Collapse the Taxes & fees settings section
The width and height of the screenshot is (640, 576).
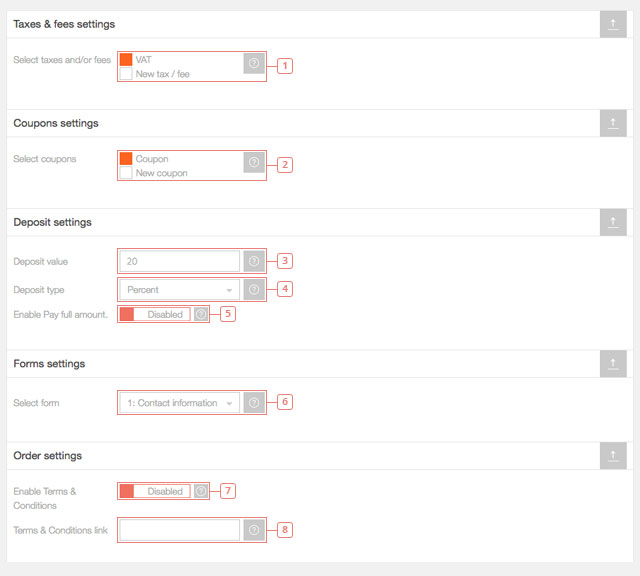point(612,24)
